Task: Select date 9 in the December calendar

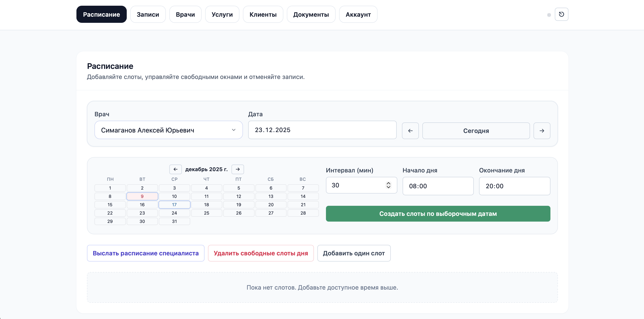Action: [142, 196]
